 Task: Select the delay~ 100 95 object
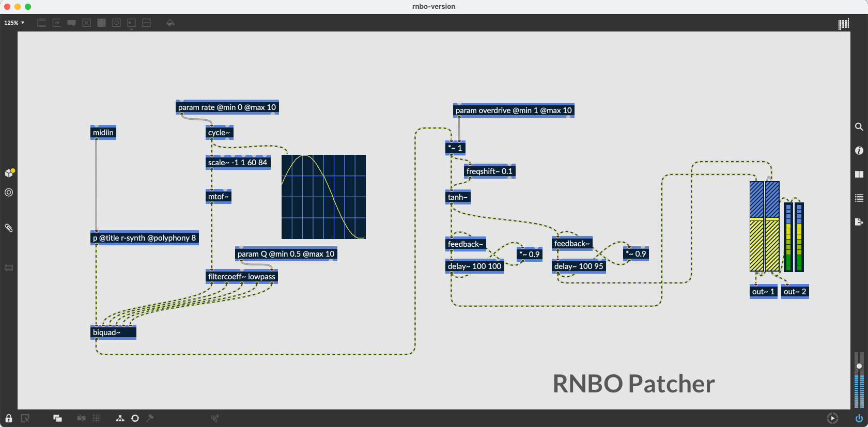click(x=579, y=266)
